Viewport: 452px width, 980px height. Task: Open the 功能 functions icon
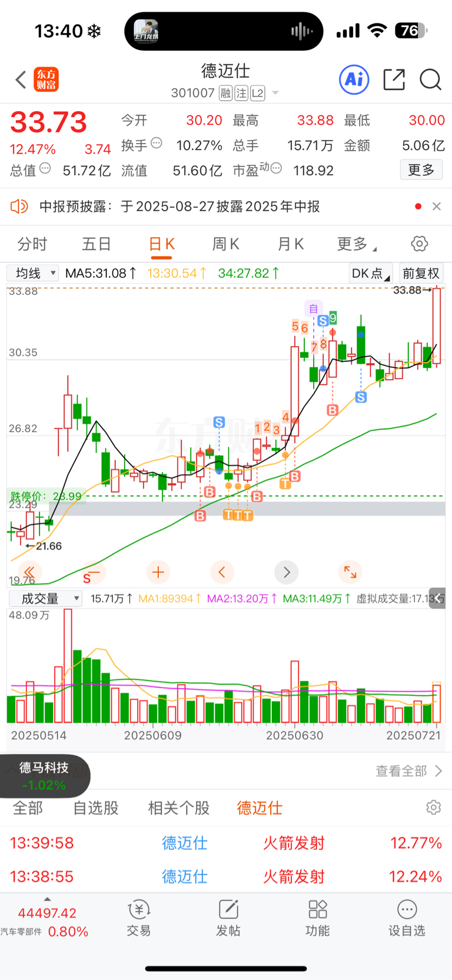point(318,918)
